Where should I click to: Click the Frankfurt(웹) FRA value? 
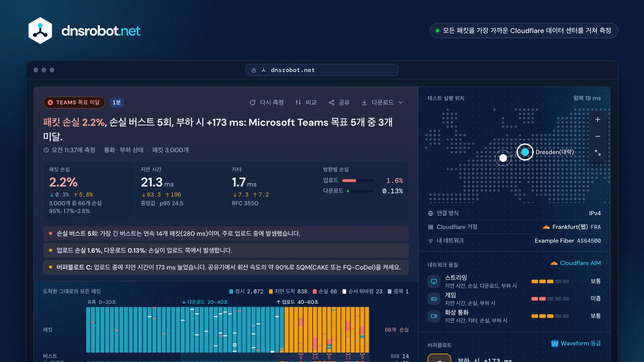pyautogui.click(x=572, y=227)
